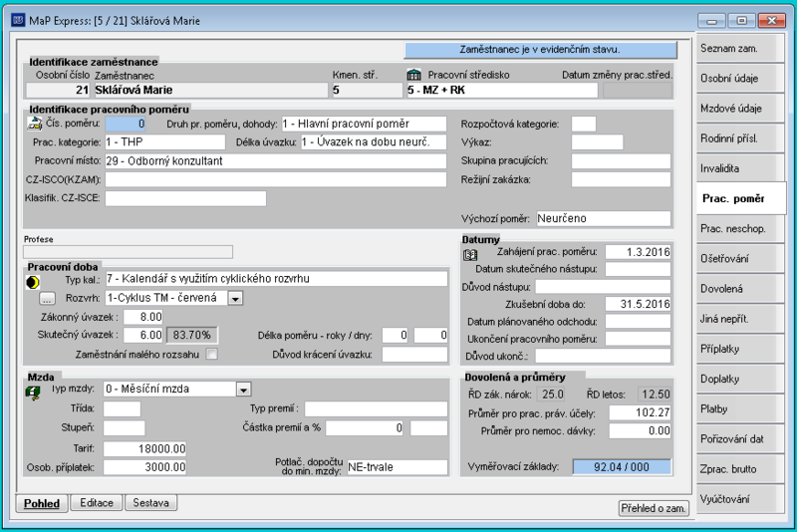Click the Zaměstnanec name field Sklářová Marie

point(211,90)
